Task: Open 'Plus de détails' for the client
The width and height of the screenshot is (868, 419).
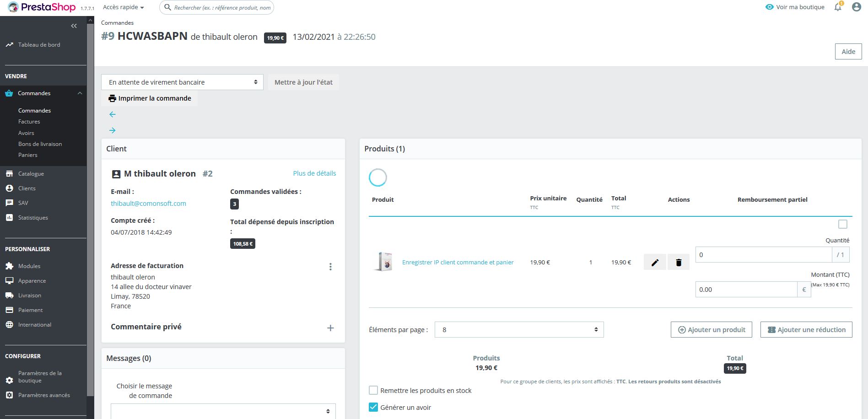Action: [x=314, y=173]
